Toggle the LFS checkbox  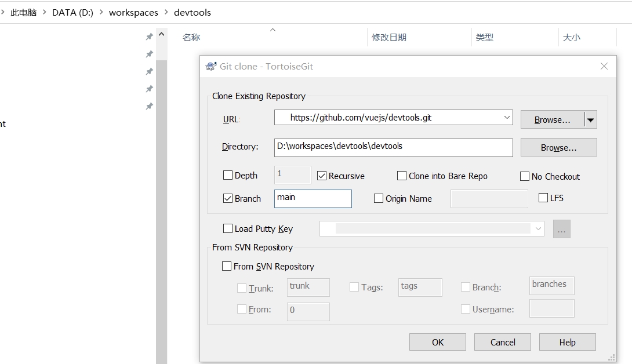pyautogui.click(x=543, y=198)
